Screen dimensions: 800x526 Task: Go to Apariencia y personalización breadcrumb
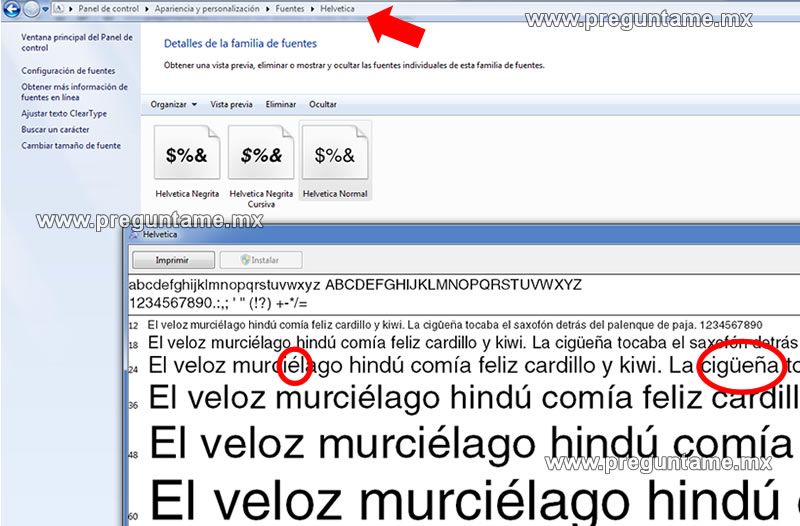[x=207, y=9]
